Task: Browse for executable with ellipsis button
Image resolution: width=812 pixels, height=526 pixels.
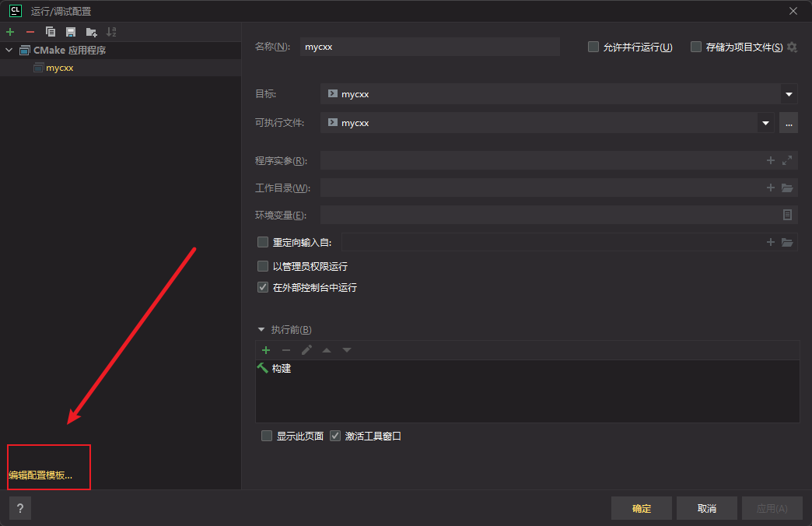Action: point(788,123)
